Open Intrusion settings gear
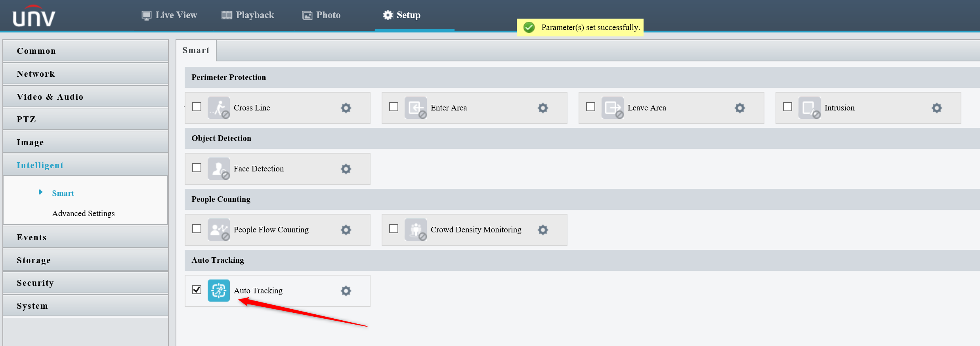The width and height of the screenshot is (980, 346). tap(937, 108)
